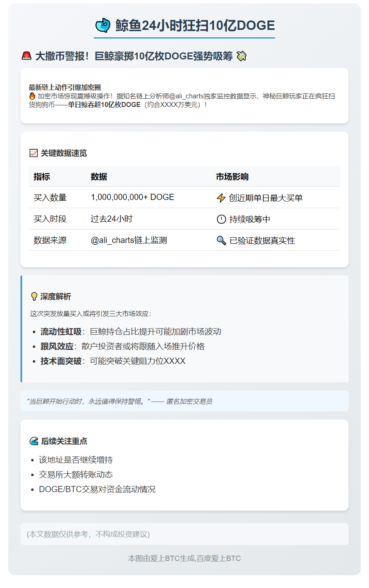Click the red siren alert icon
Viewport: 369px width, 588px height.
[x=27, y=56]
